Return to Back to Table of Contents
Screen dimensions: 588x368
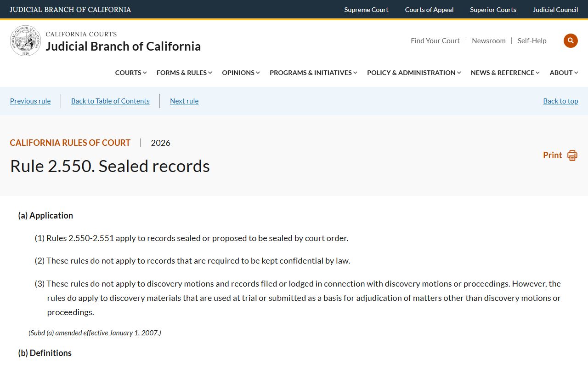[x=110, y=101]
